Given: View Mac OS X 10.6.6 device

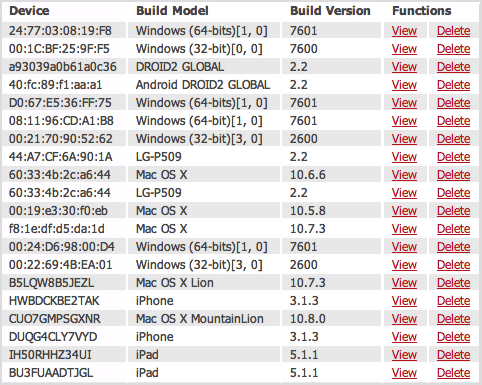Looking at the screenshot, I should [404, 175].
